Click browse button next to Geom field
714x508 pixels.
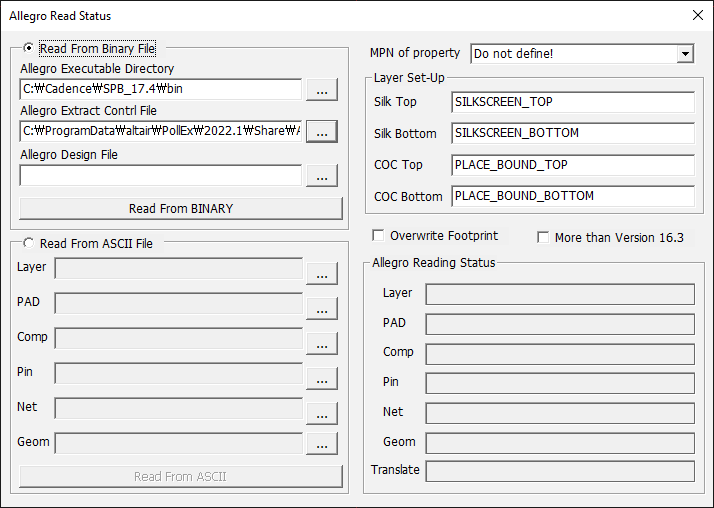click(321, 443)
